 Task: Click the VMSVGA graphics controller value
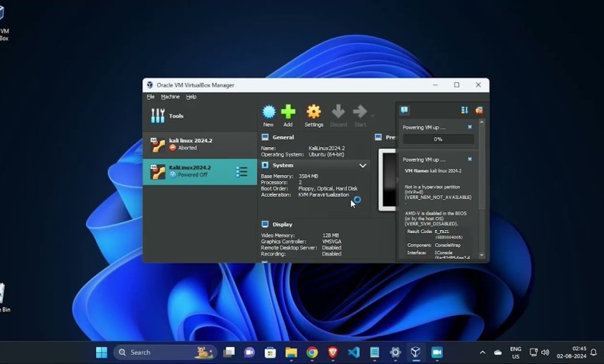coord(331,241)
